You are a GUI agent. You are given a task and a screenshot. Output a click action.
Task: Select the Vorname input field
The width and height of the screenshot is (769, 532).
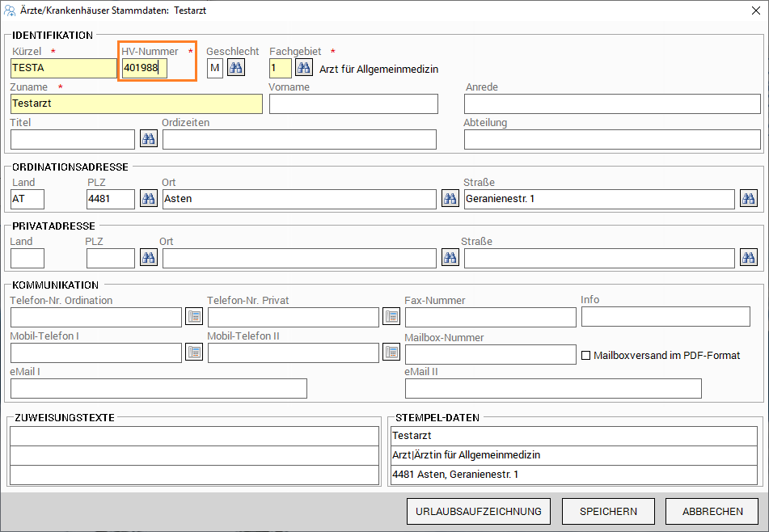click(353, 103)
